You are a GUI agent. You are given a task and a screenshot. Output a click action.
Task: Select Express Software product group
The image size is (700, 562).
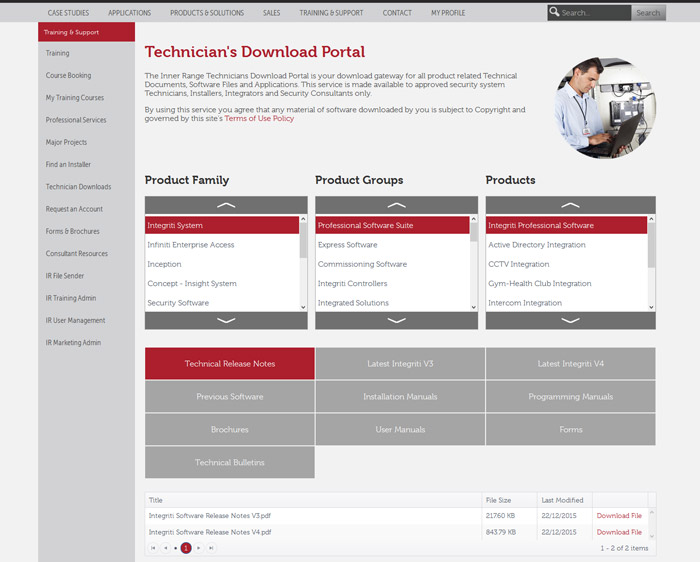pos(392,245)
